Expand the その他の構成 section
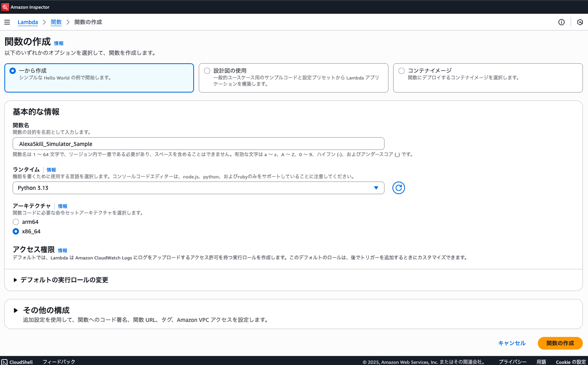 tap(45, 310)
